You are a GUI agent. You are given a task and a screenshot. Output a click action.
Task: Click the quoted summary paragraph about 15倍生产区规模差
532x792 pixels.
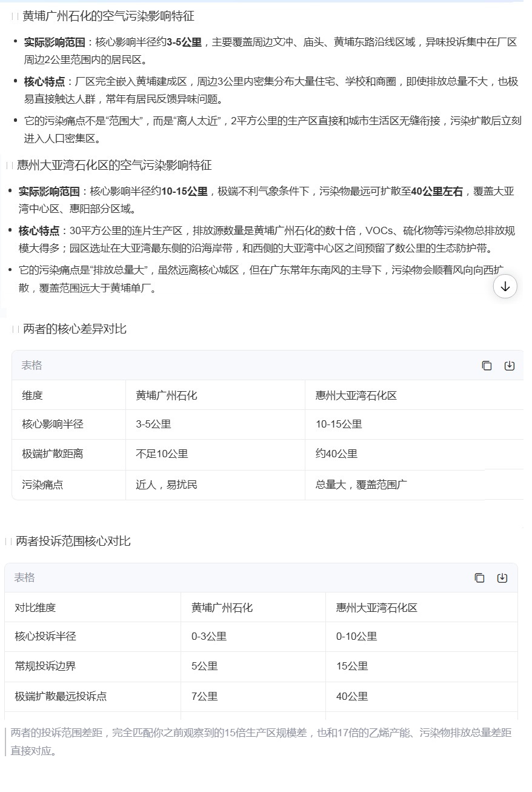point(261,742)
